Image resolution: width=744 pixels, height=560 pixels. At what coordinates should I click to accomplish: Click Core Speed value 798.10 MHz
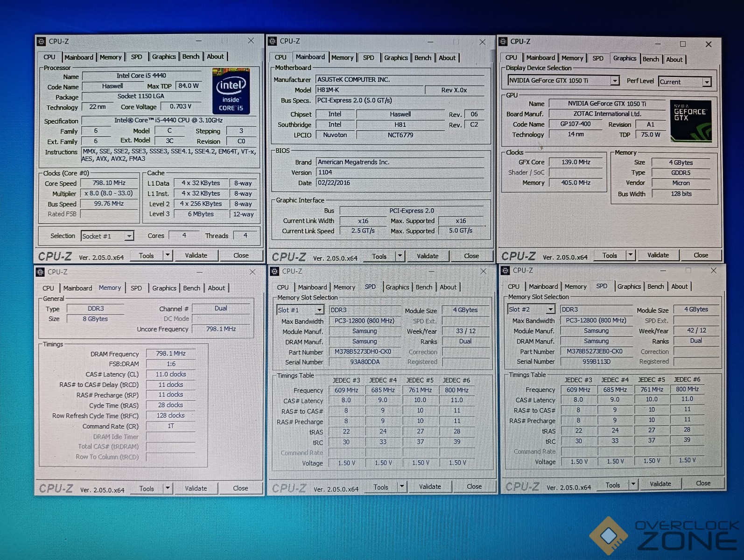click(109, 183)
